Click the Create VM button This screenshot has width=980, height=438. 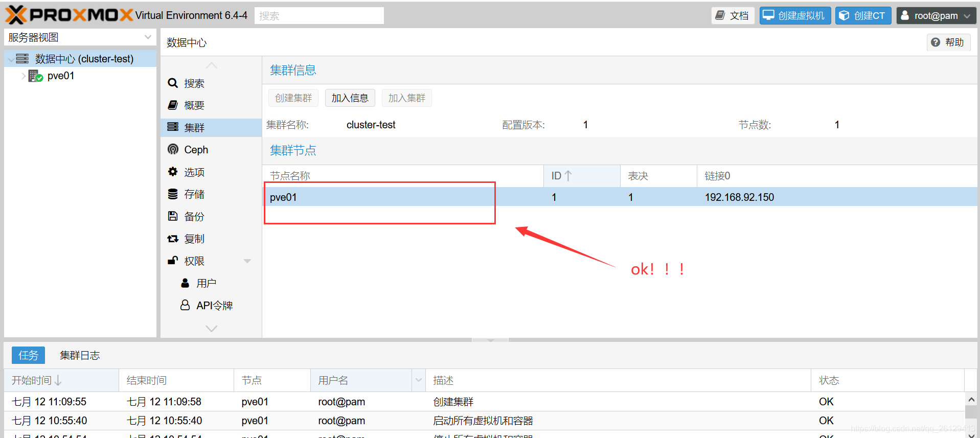pos(795,15)
